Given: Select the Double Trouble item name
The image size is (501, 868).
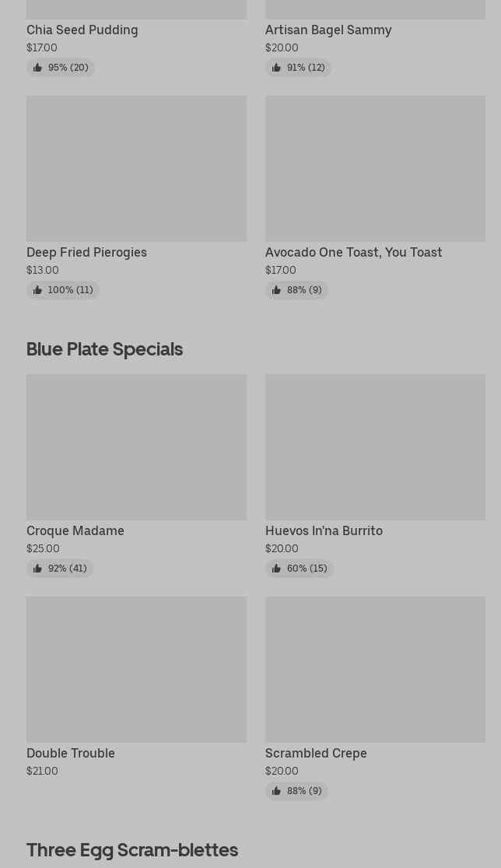Looking at the screenshot, I should tap(70, 753).
